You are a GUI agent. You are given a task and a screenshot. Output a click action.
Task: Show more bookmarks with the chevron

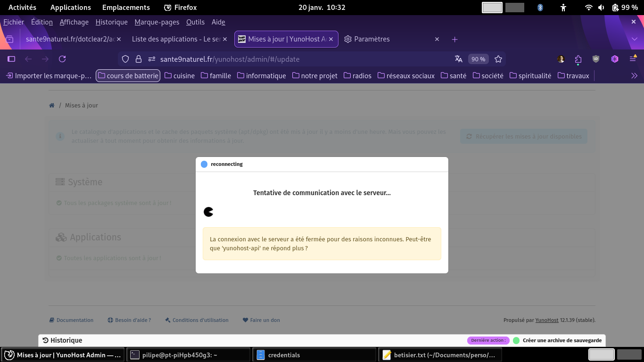634,75
